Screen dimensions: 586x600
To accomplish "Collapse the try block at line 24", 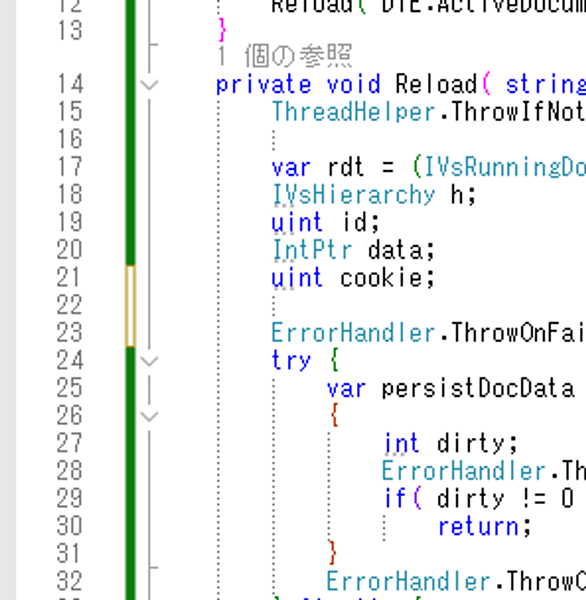I will click(149, 361).
